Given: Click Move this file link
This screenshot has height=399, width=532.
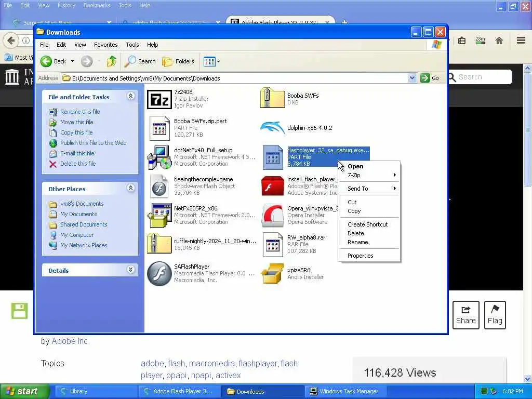Looking at the screenshot, I should [77, 122].
